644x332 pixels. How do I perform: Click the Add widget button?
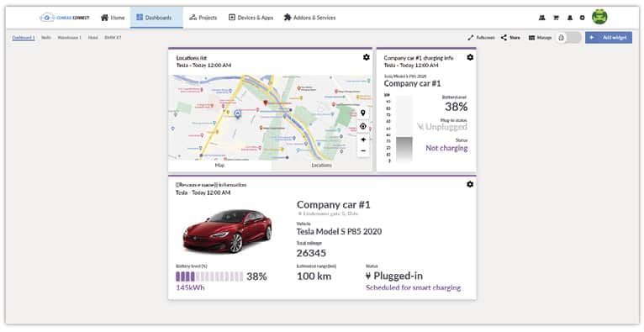pos(609,38)
